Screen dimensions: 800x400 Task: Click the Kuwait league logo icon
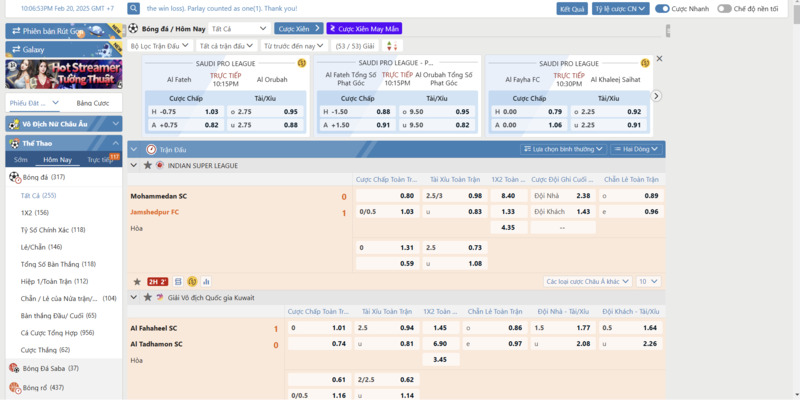[x=160, y=297]
